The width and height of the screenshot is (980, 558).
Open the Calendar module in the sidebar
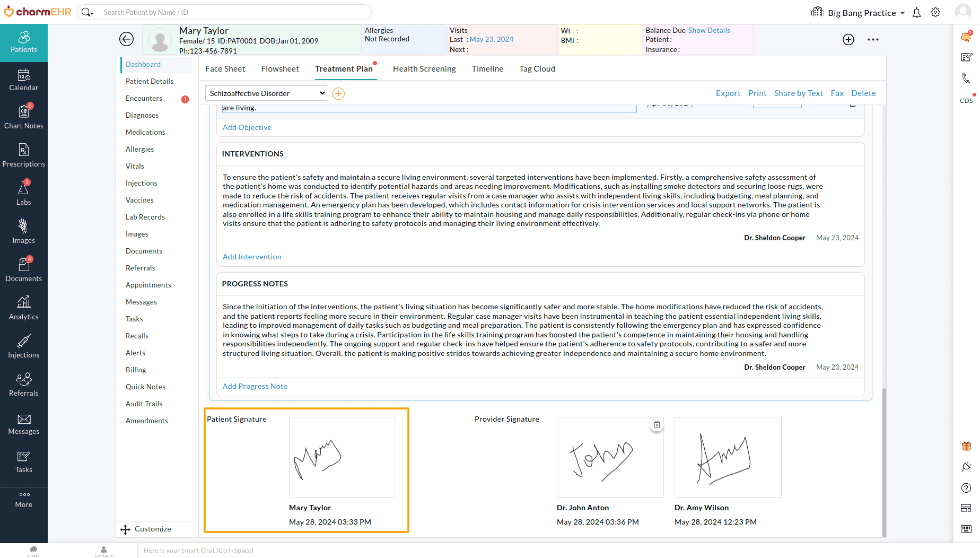point(24,80)
